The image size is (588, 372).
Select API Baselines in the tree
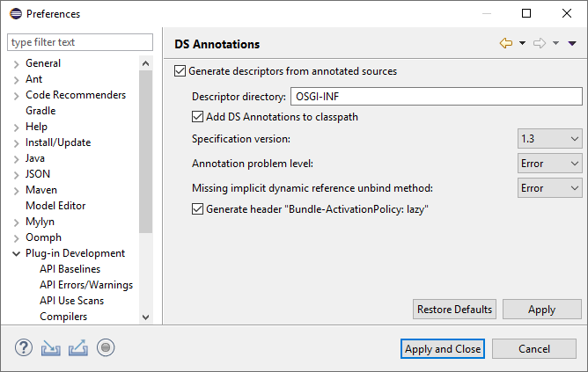tap(70, 269)
